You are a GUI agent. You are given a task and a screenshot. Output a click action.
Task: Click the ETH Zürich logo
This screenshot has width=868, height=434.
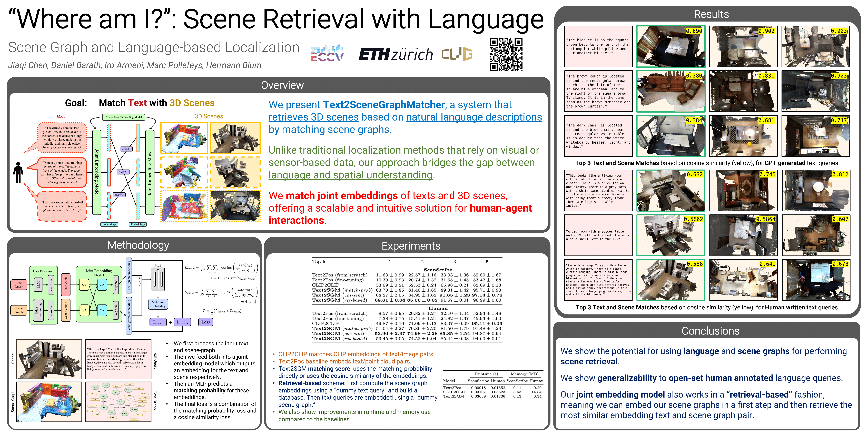pos(396,54)
